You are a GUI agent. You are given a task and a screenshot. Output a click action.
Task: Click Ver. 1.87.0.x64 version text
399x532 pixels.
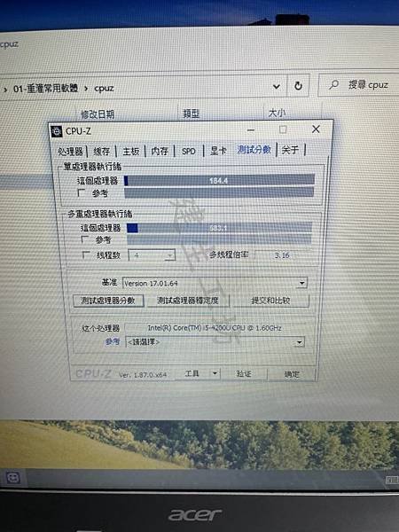(143, 375)
